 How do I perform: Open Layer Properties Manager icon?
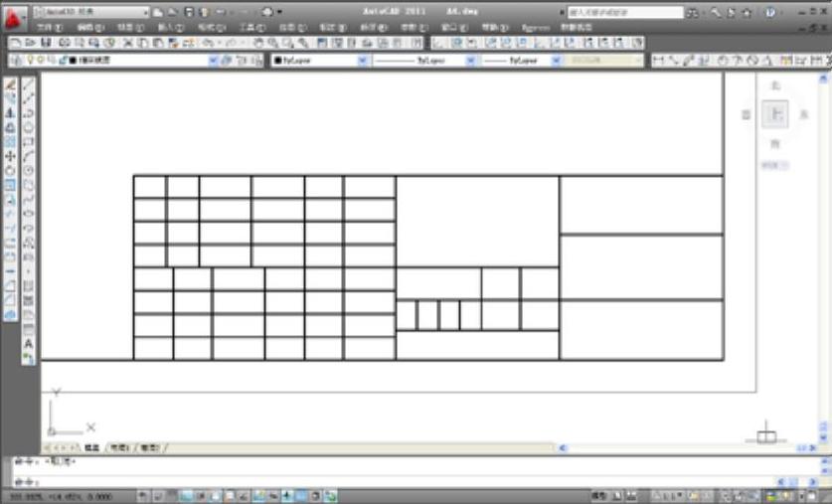coord(17,61)
